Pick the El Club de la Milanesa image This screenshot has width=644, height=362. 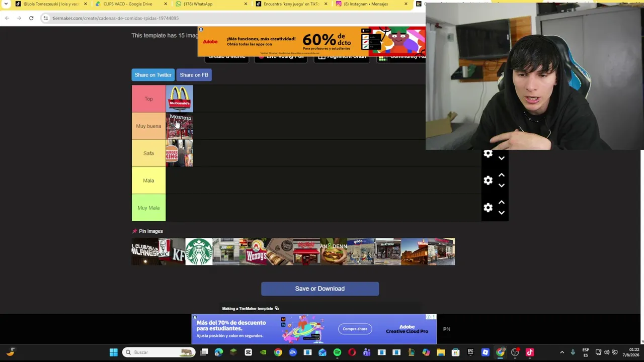tap(145, 251)
